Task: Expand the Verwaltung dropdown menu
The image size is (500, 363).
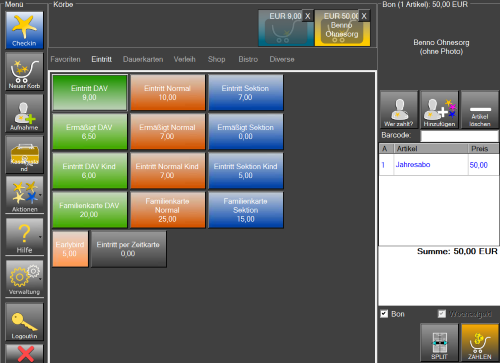Action: 40,279
